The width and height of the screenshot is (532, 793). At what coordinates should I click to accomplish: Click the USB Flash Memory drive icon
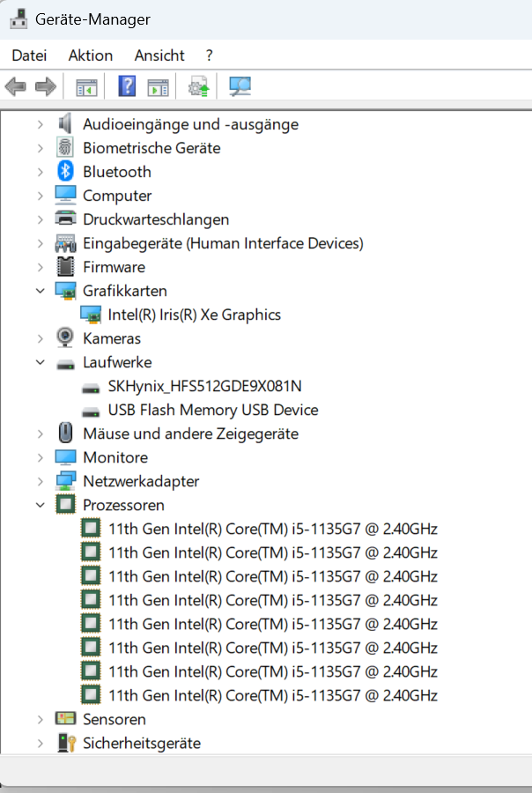tap(91, 412)
